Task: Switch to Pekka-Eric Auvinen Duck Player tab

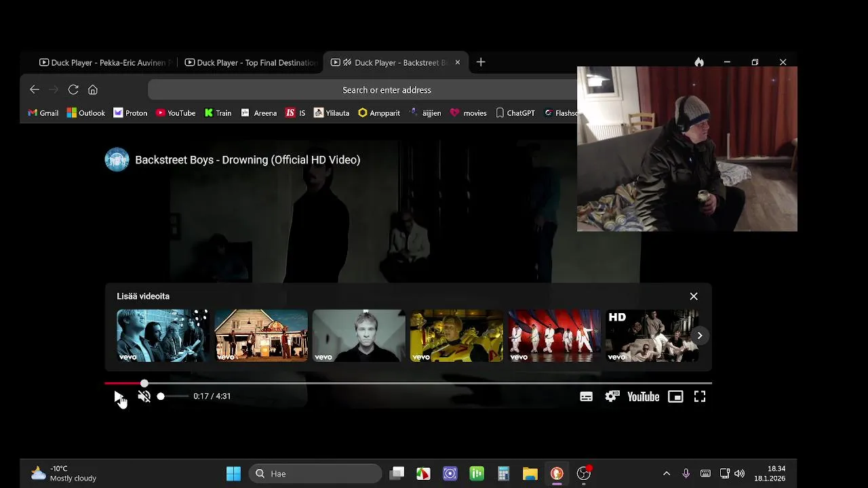Action: click(105, 62)
